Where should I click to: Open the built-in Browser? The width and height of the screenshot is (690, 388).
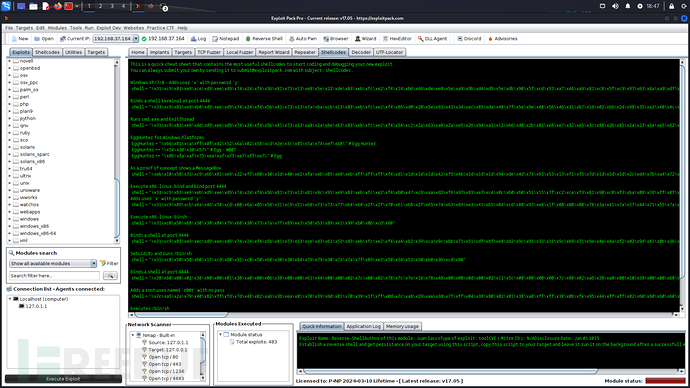(x=335, y=39)
